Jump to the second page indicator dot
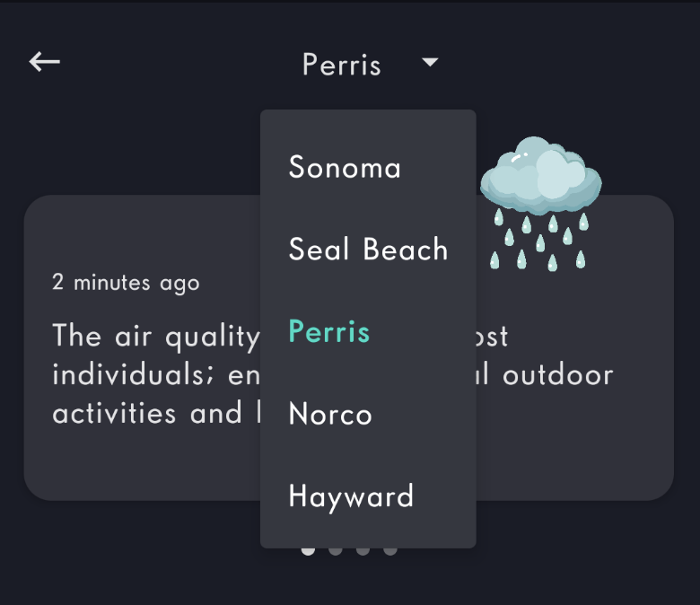 (x=336, y=549)
